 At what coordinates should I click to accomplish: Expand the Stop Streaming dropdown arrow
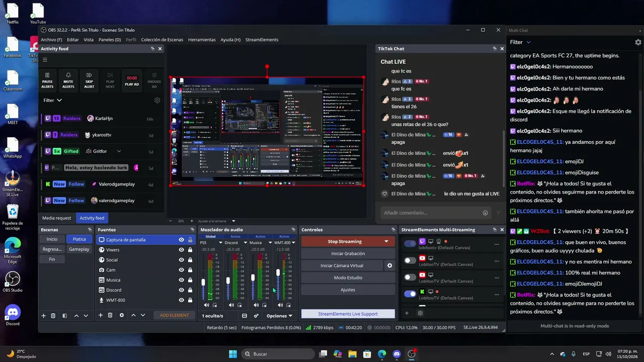(x=386, y=241)
